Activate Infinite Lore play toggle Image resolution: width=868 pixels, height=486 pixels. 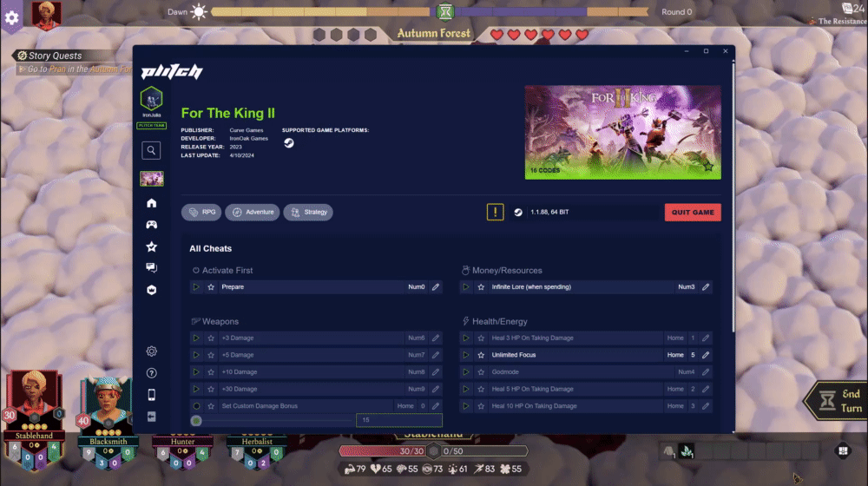[466, 286]
